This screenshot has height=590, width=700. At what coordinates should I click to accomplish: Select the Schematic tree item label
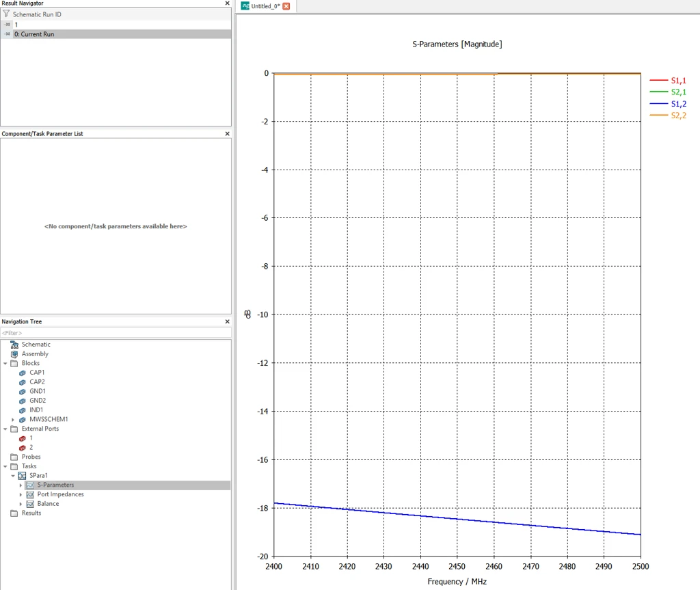(x=36, y=345)
